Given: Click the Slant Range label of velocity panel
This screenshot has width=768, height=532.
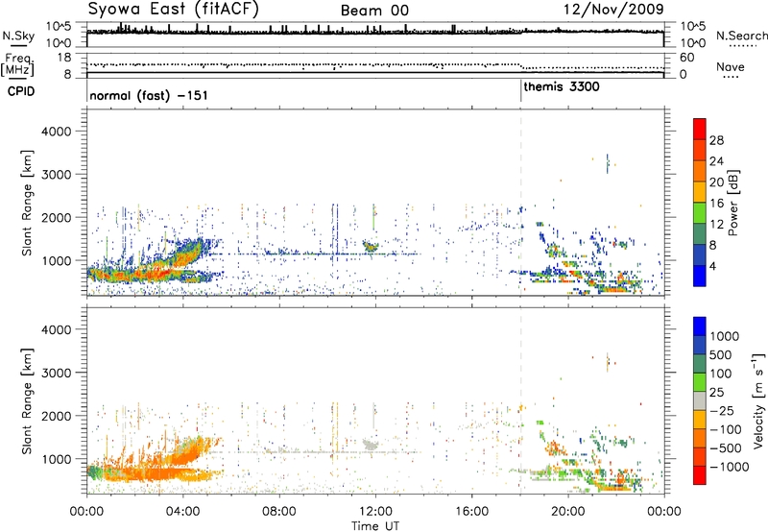Looking at the screenshot, I should click(28, 400).
